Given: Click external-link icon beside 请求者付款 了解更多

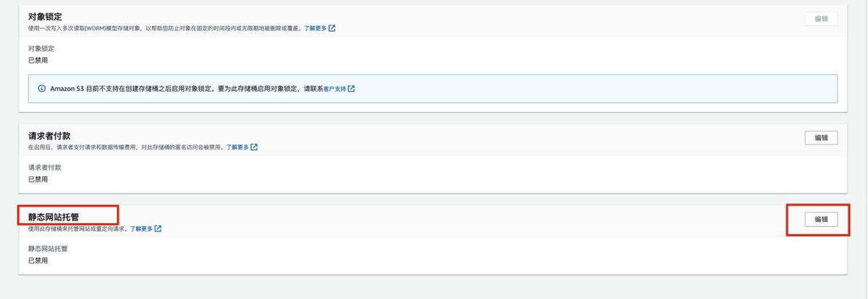Looking at the screenshot, I should 255,147.
